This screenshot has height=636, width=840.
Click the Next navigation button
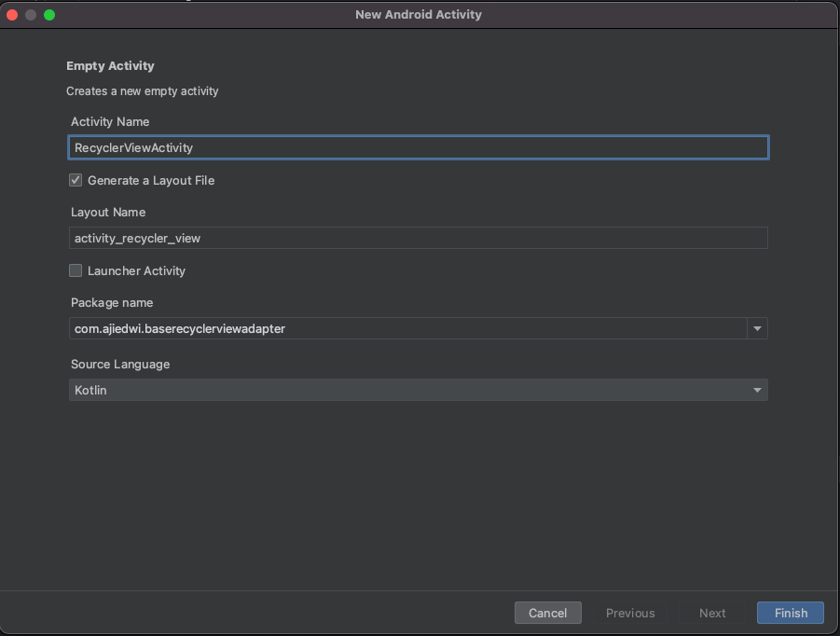tap(711, 613)
